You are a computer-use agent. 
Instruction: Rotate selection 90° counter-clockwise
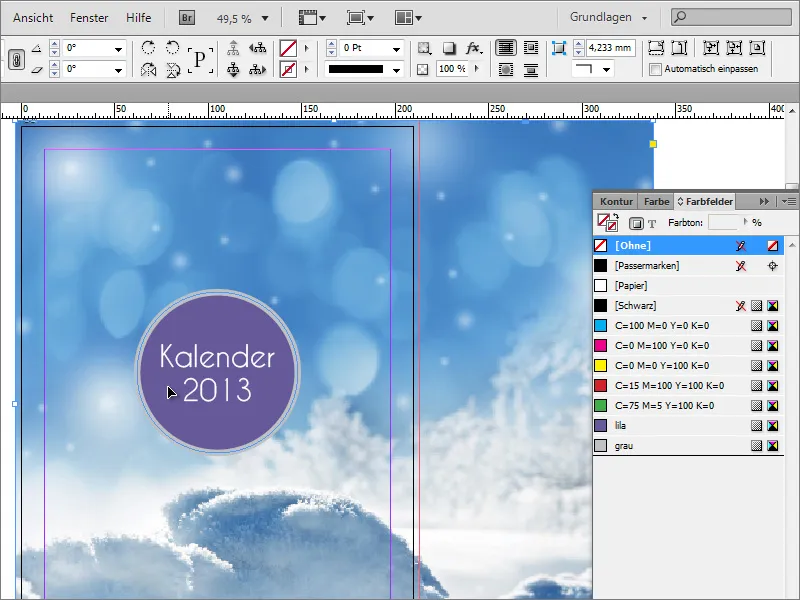(173, 48)
